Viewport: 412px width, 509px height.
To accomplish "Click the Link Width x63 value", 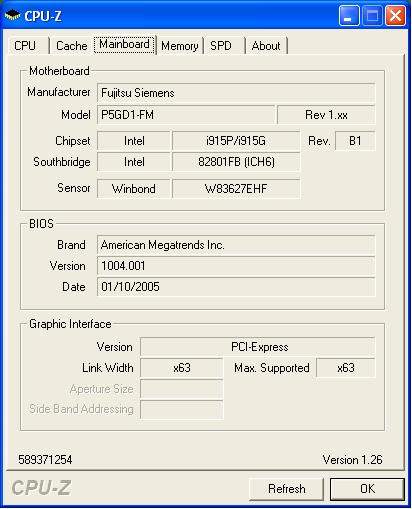I will 182,368.
